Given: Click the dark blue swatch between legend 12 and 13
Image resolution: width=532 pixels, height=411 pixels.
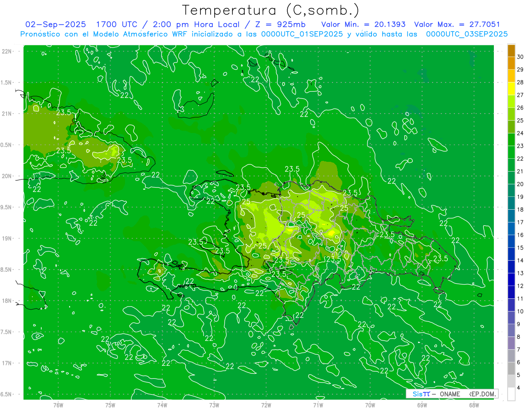Looking at the screenshot, I should [511, 279].
